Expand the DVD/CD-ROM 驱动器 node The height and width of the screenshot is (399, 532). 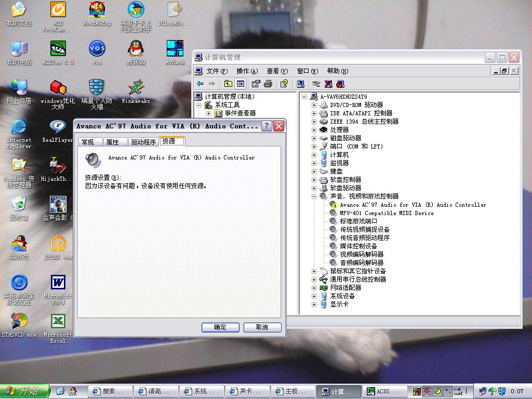coord(314,105)
